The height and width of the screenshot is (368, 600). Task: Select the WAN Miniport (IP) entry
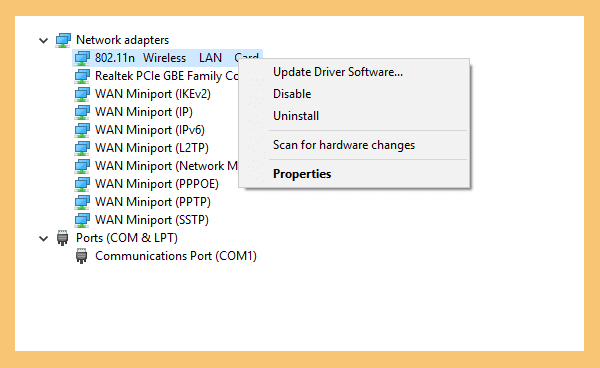point(143,112)
